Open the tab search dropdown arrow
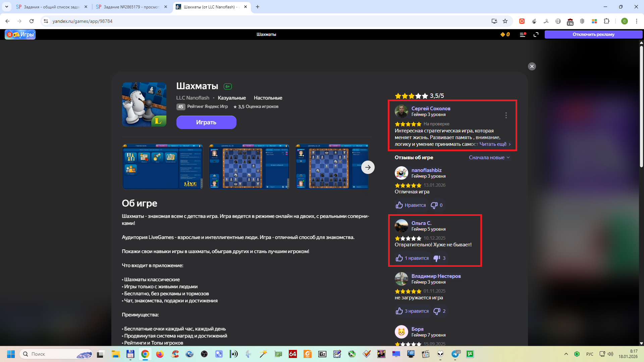644x362 pixels. tap(6, 7)
